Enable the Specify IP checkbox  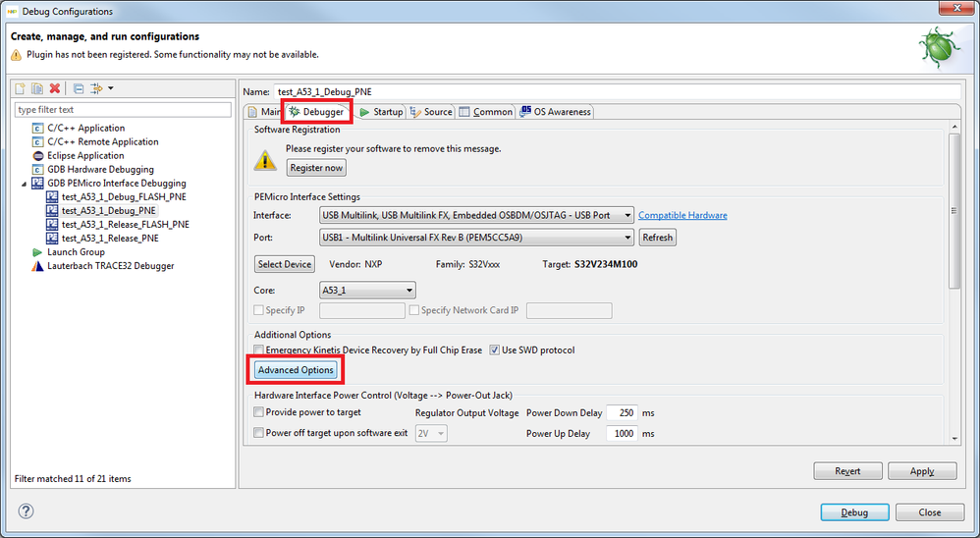point(258,310)
